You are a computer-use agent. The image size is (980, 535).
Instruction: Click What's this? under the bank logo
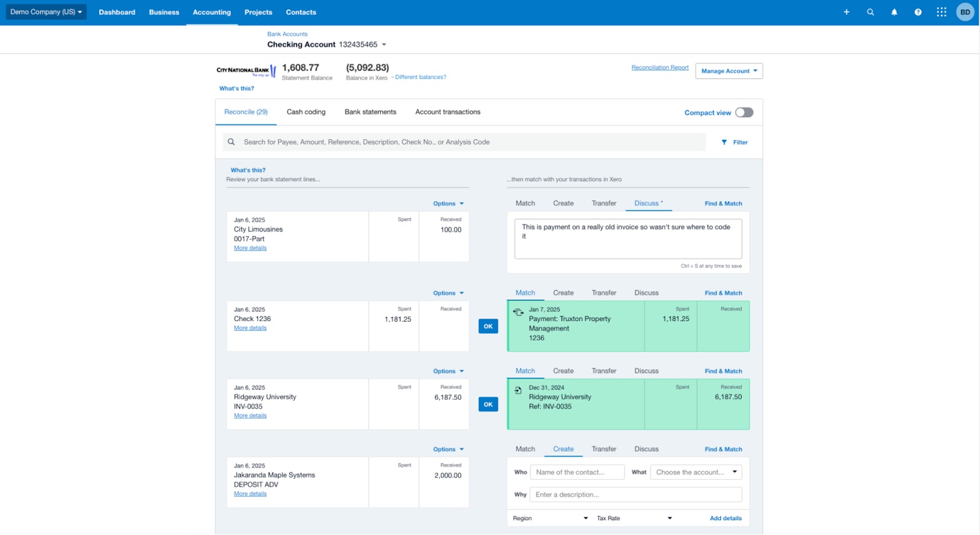pyautogui.click(x=236, y=89)
